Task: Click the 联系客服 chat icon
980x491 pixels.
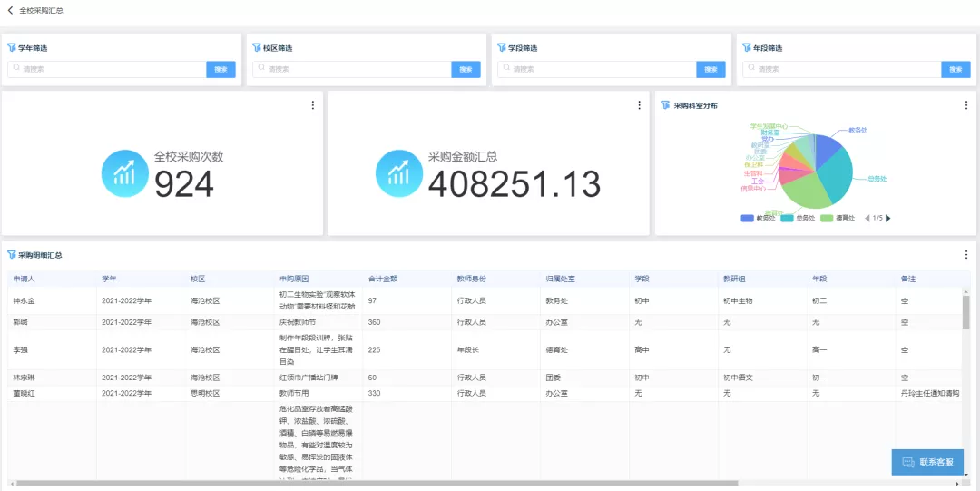Action: (x=907, y=462)
